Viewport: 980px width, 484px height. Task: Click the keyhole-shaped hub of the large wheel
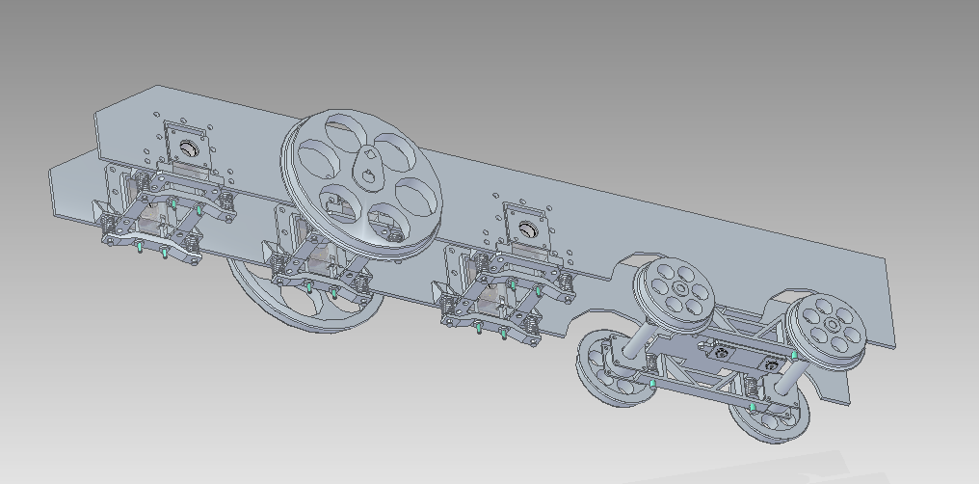(x=367, y=175)
